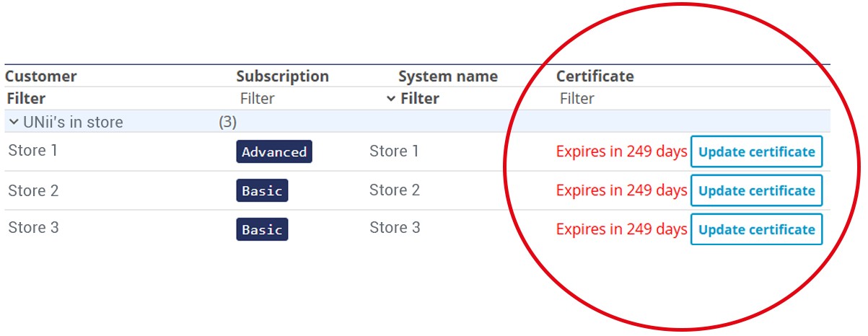Click Store 2 in System name column
The image size is (868, 336).
point(394,190)
